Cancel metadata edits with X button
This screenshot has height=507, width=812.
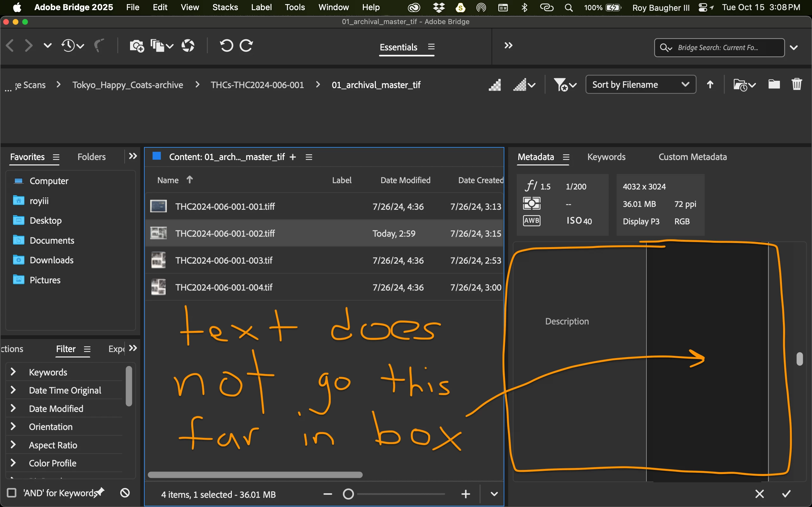click(760, 494)
